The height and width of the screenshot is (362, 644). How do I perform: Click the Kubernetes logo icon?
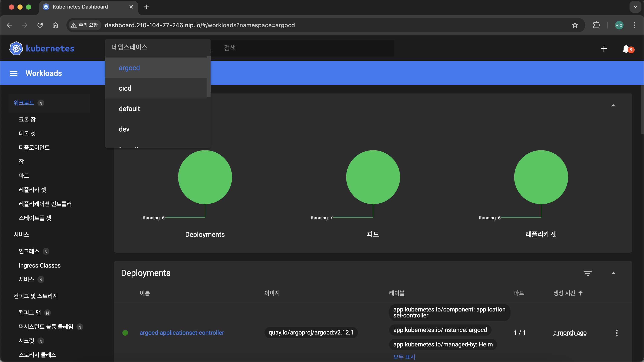click(x=16, y=48)
